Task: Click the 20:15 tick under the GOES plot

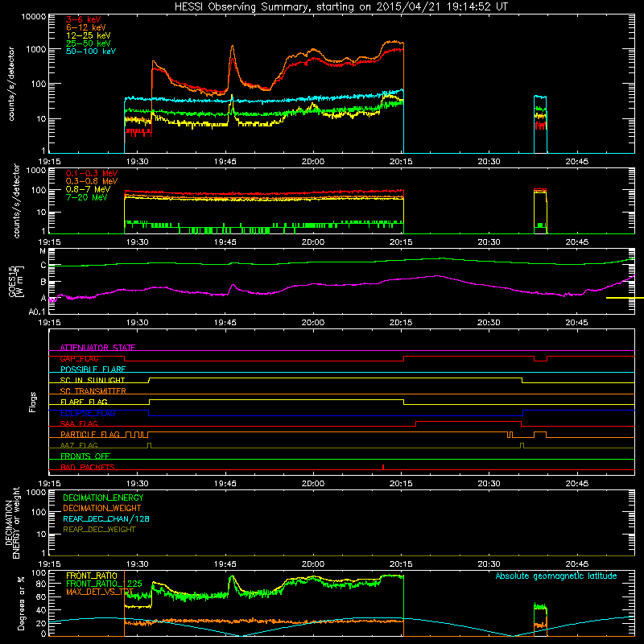Action: pyautogui.click(x=401, y=323)
